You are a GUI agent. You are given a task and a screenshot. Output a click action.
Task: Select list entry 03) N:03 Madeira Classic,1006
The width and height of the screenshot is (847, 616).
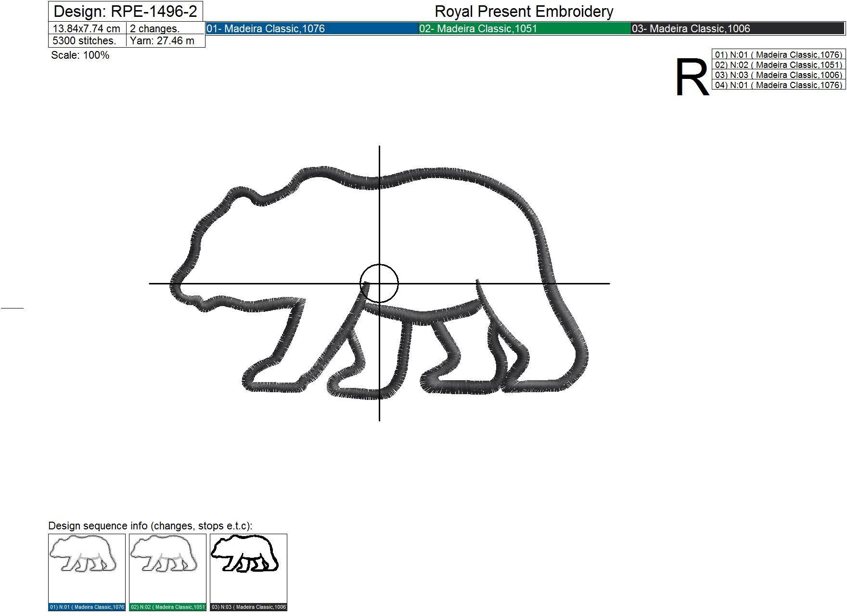[x=778, y=75]
